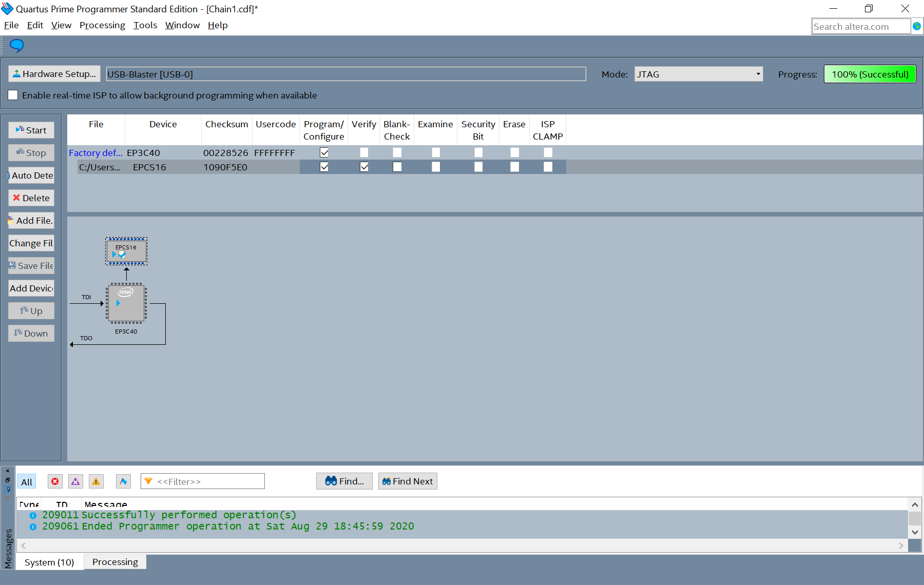
Task: Focus the Search altera.com field
Action: 861,26
